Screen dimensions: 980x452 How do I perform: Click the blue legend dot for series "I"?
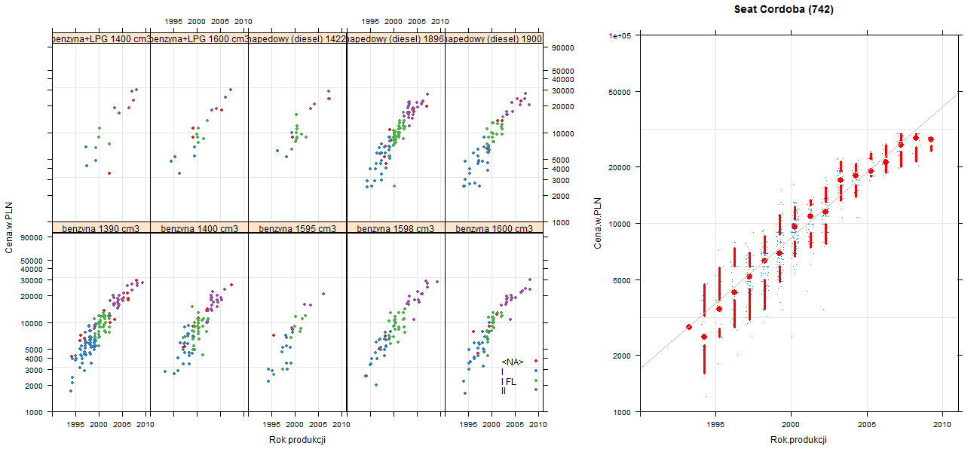pyautogui.click(x=535, y=371)
